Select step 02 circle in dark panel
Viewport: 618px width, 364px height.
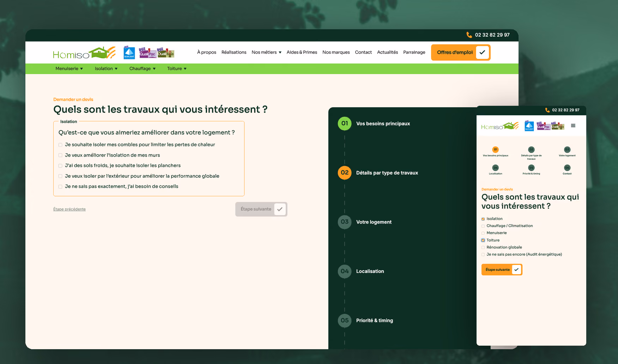pos(345,173)
